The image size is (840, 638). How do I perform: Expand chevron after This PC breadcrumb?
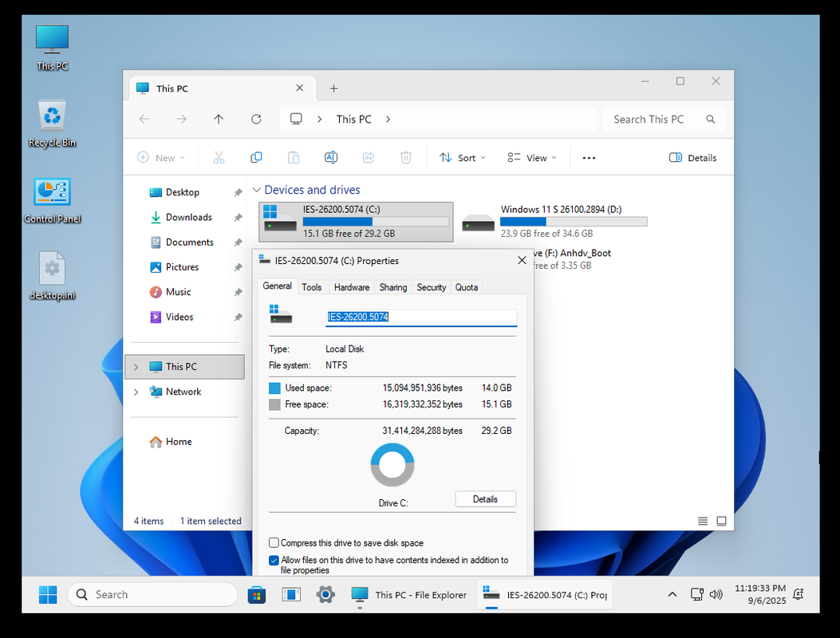pyautogui.click(x=388, y=119)
